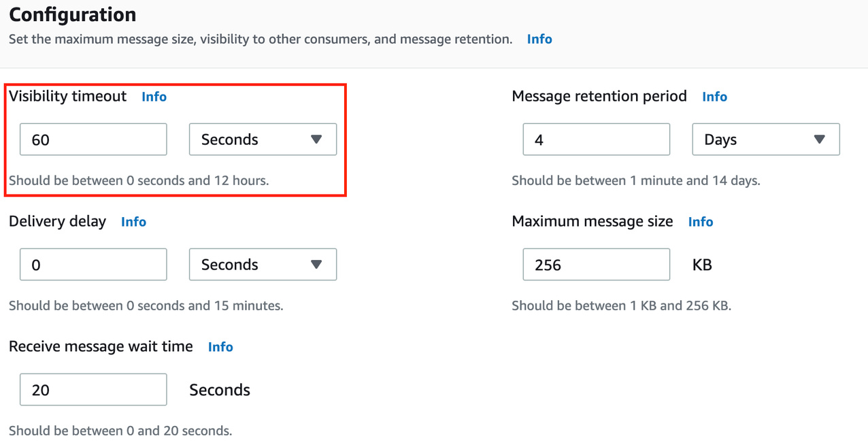Open the Message retention period Info link

pyautogui.click(x=714, y=97)
